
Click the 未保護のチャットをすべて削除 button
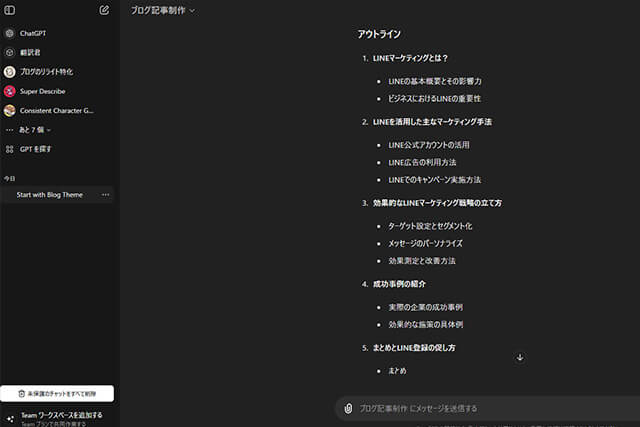[57, 394]
